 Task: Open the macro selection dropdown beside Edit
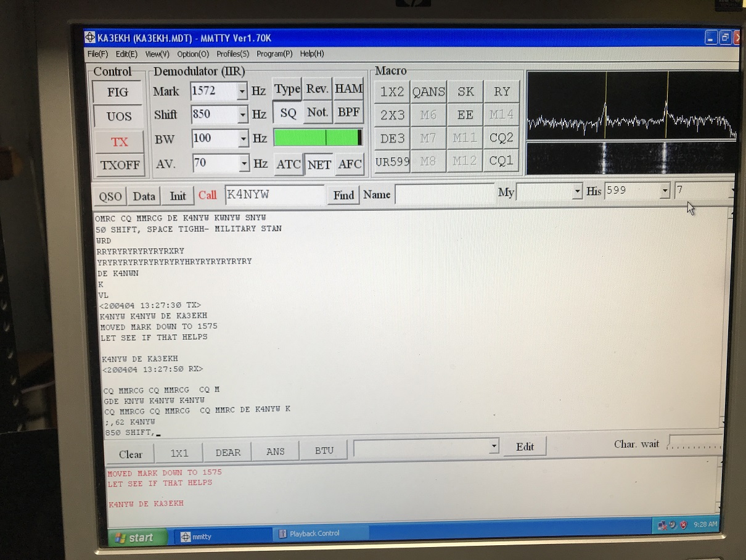(x=493, y=447)
